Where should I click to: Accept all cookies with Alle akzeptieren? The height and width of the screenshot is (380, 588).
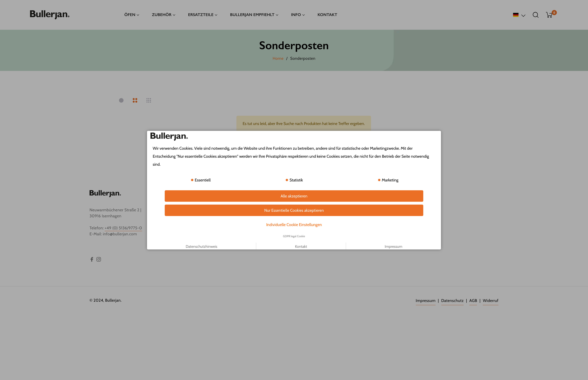294,196
